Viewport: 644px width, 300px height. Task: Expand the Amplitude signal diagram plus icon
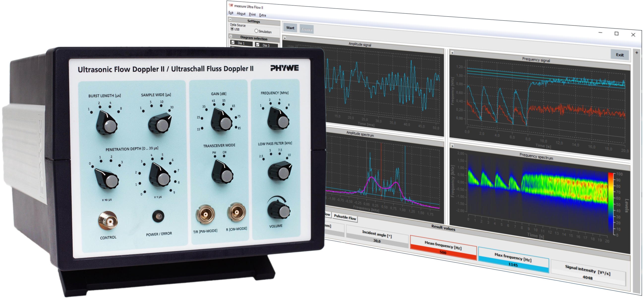point(285,38)
